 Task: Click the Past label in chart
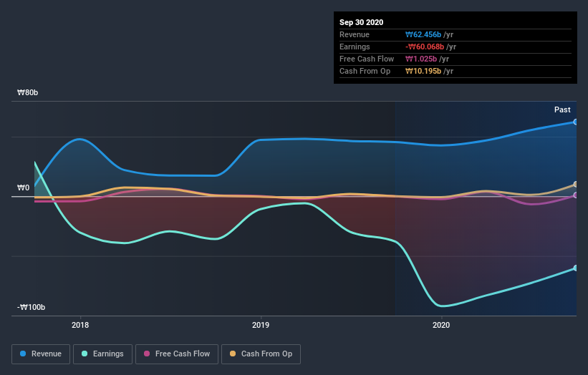click(562, 109)
